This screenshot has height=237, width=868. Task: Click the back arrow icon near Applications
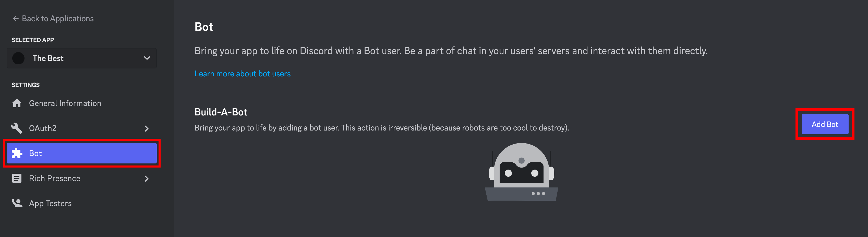16,19
